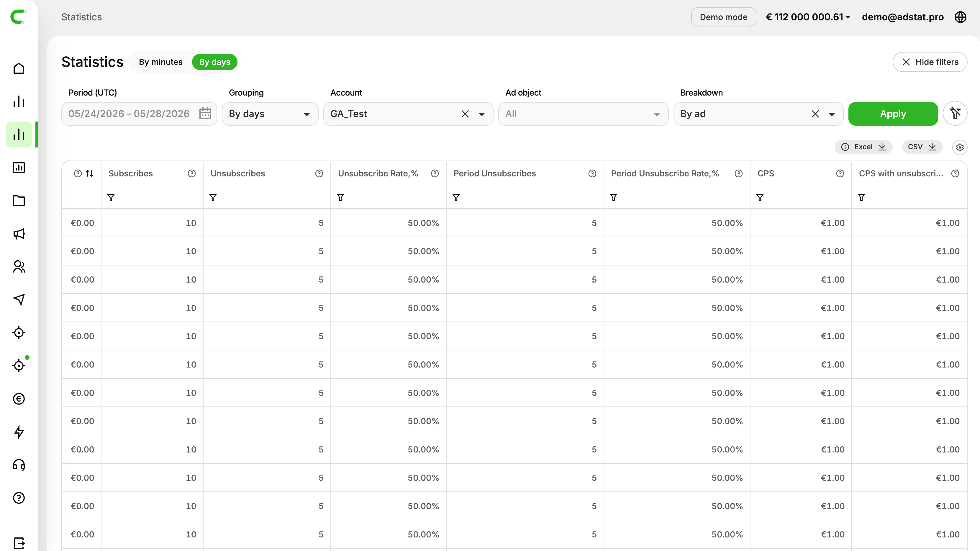Open the crosshair icon with green dot
Viewport: 980px width, 551px height.
tap(19, 366)
